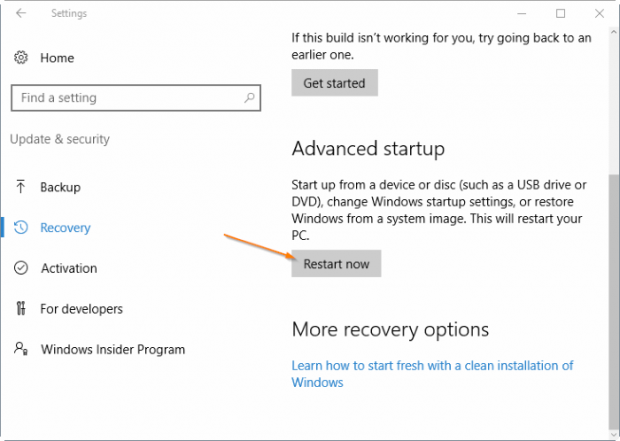Focus the Find a setting search box
Screen dimensions: 620x441
(x=125, y=98)
